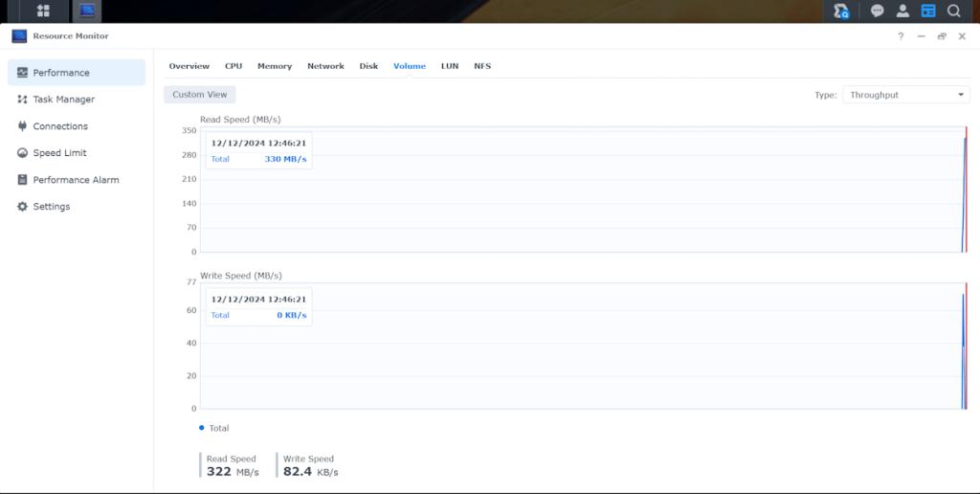The image size is (980, 494).
Task: Open the widgets panel icon
Action: pos(928,11)
